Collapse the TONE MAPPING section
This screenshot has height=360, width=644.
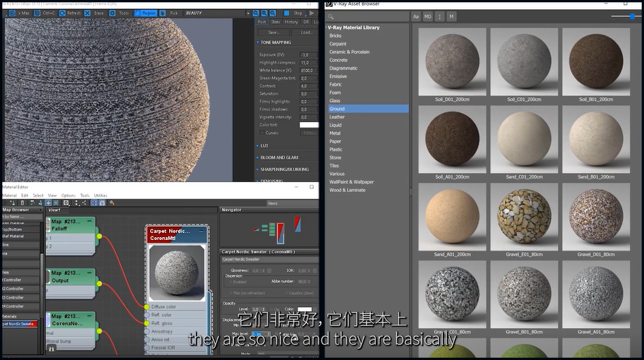coord(258,43)
